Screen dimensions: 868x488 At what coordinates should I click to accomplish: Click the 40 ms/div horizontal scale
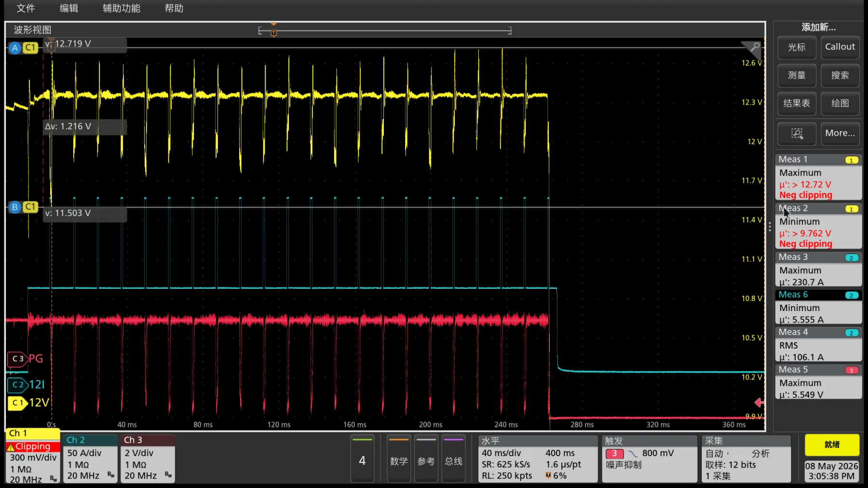point(501,454)
